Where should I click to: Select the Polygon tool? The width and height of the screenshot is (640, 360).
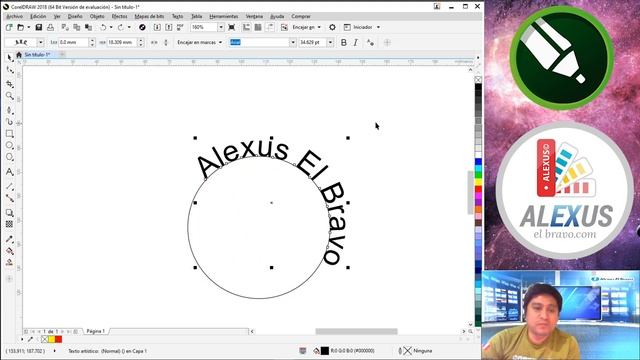10,158
